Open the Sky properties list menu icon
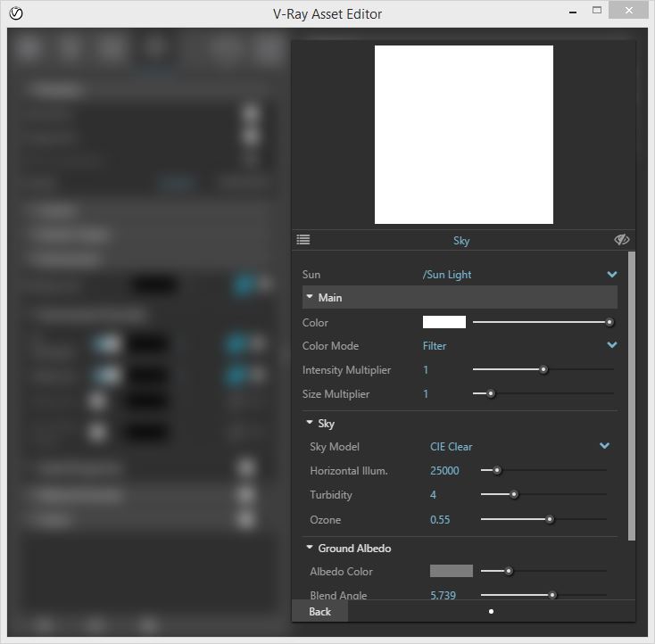 (x=303, y=240)
